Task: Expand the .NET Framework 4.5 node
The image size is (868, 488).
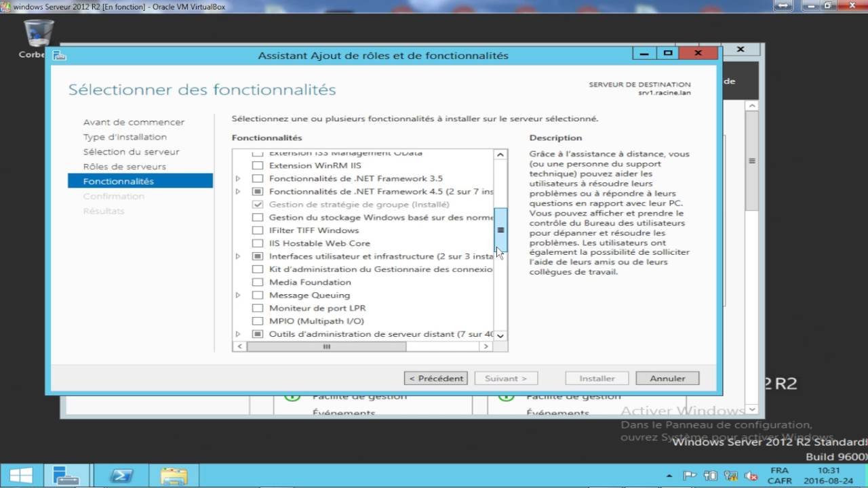Action: (238, 191)
